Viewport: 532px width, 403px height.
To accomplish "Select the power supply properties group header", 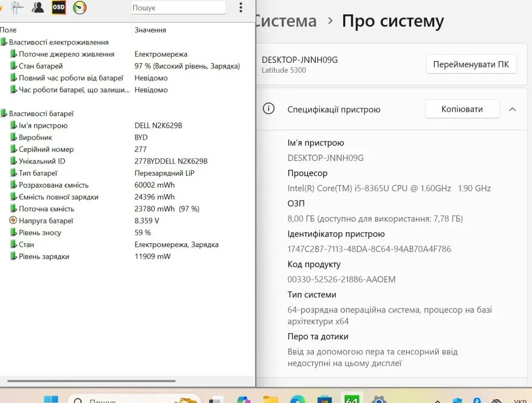I will click(x=59, y=42).
